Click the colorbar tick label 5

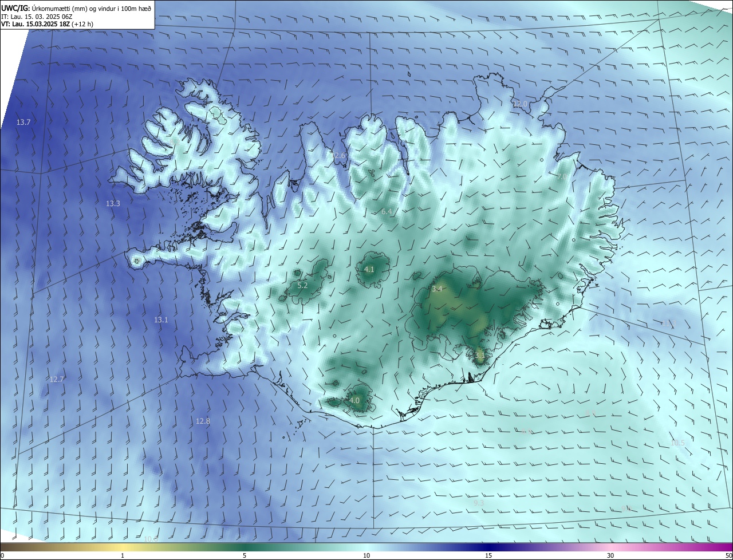click(245, 556)
